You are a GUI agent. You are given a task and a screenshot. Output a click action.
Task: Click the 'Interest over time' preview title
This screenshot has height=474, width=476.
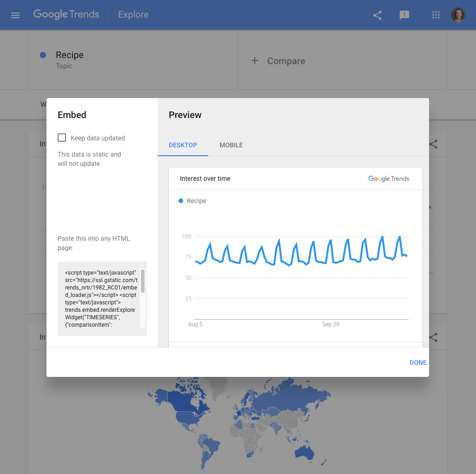[205, 178]
